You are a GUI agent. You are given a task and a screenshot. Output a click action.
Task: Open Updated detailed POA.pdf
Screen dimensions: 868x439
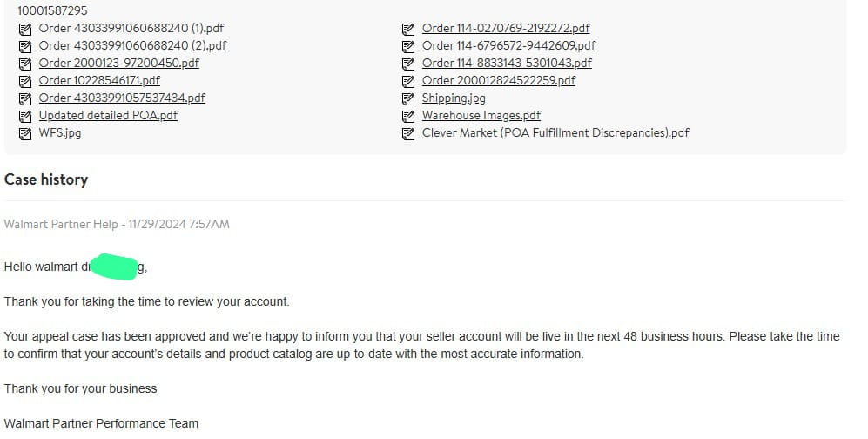108,115
